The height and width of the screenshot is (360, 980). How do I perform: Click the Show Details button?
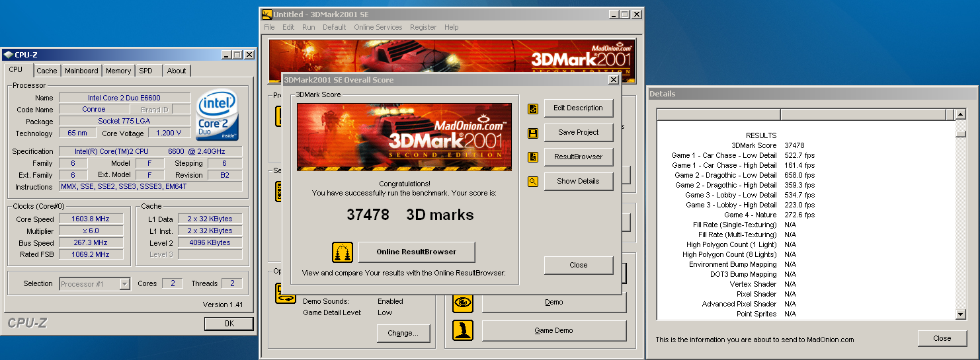[x=579, y=182]
